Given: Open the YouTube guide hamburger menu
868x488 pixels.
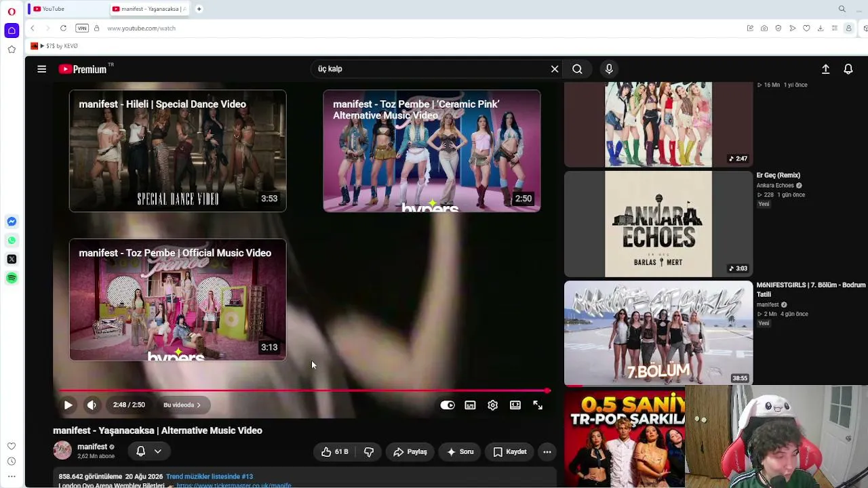Looking at the screenshot, I should tap(41, 69).
